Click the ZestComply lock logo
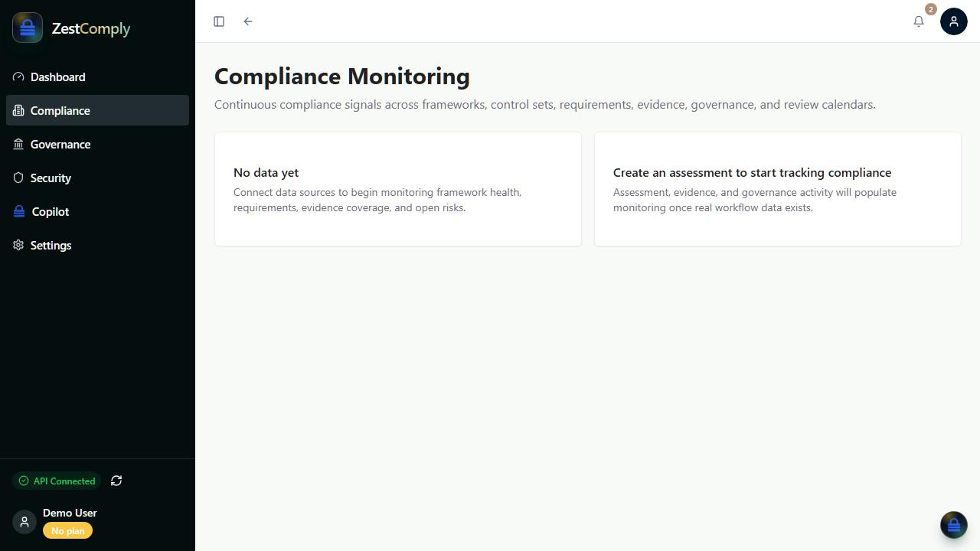Image resolution: width=980 pixels, height=551 pixels. 28,28
